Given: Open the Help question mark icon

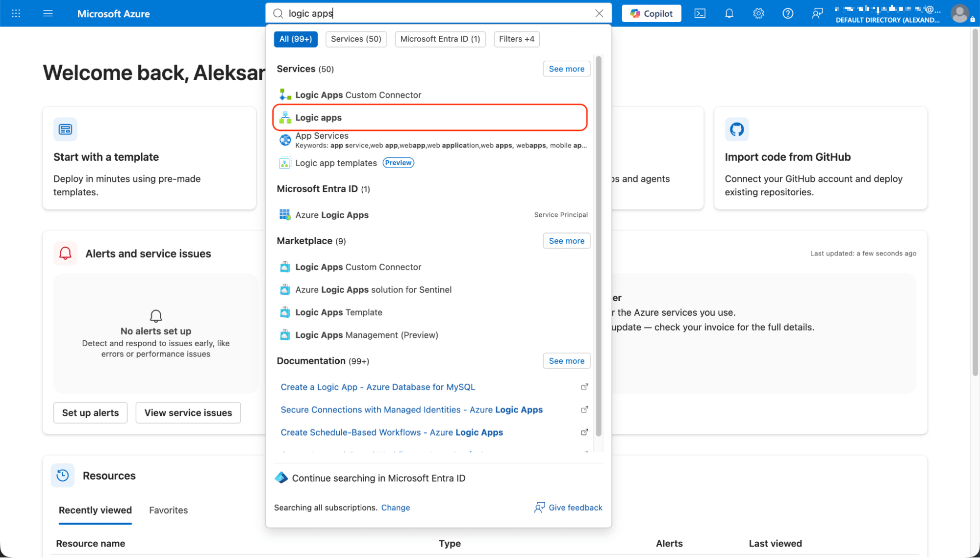Looking at the screenshot, I should coord(787,13).
